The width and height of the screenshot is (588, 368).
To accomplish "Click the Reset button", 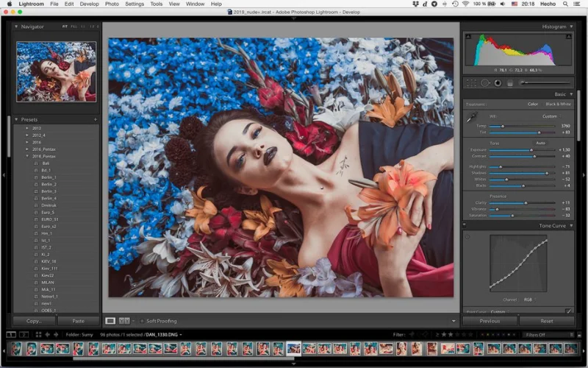I will [546, 321].
